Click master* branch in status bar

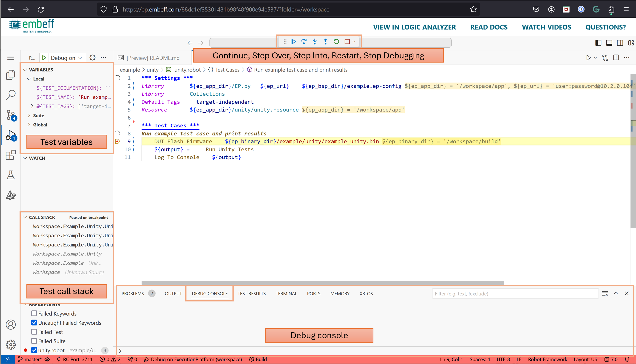point(29,359)
